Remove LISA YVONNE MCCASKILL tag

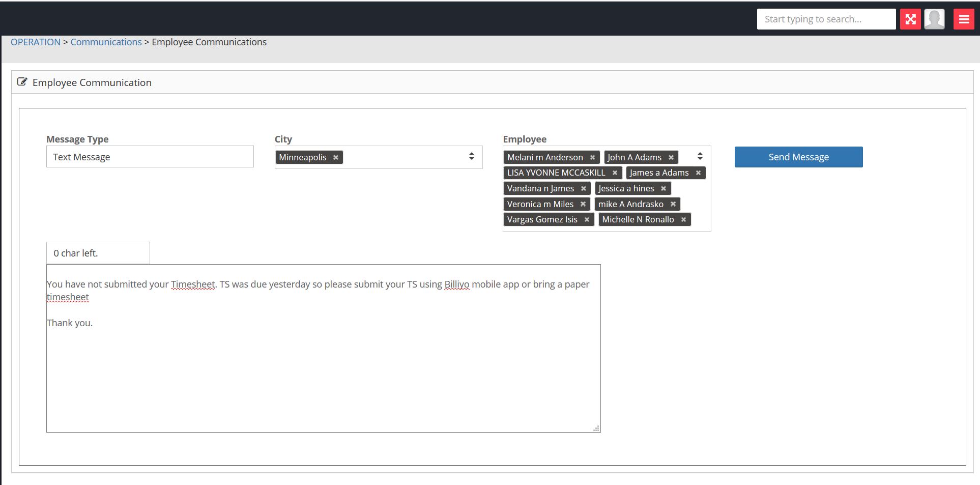tap(615, 173)
